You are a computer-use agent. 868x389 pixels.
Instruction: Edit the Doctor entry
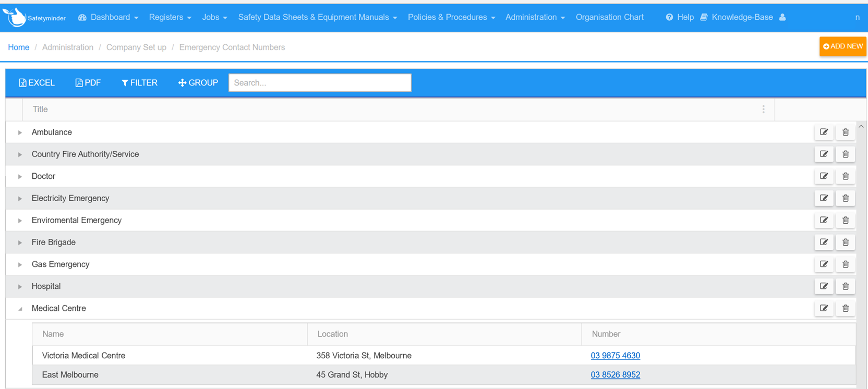pyautogui.click(x=824, y=176)
